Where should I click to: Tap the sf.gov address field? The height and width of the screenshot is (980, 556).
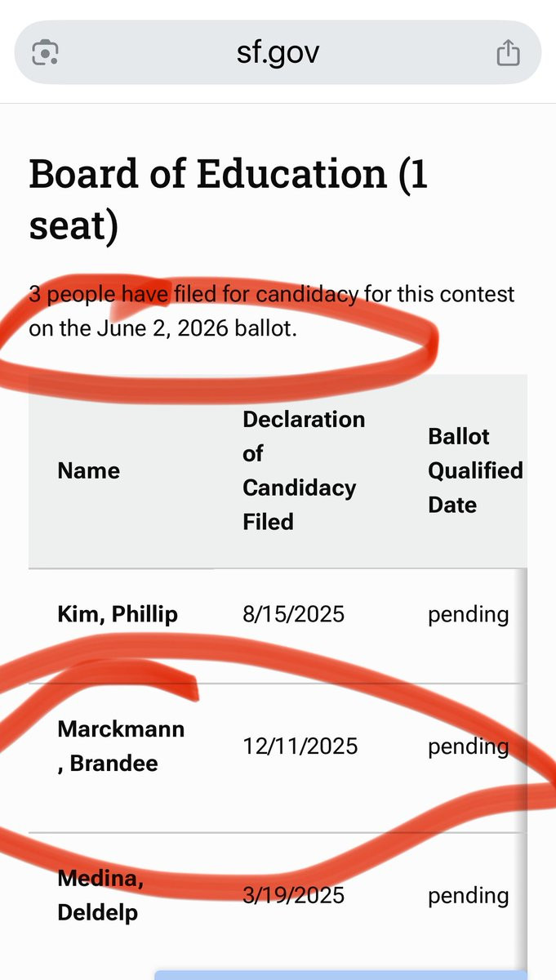[x=278, y=53]
